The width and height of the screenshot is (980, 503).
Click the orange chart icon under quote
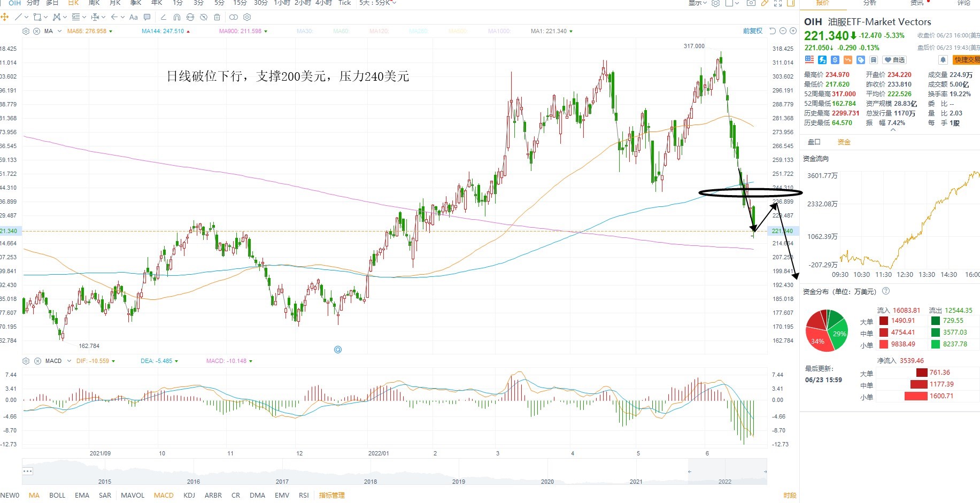coord(848,60)
